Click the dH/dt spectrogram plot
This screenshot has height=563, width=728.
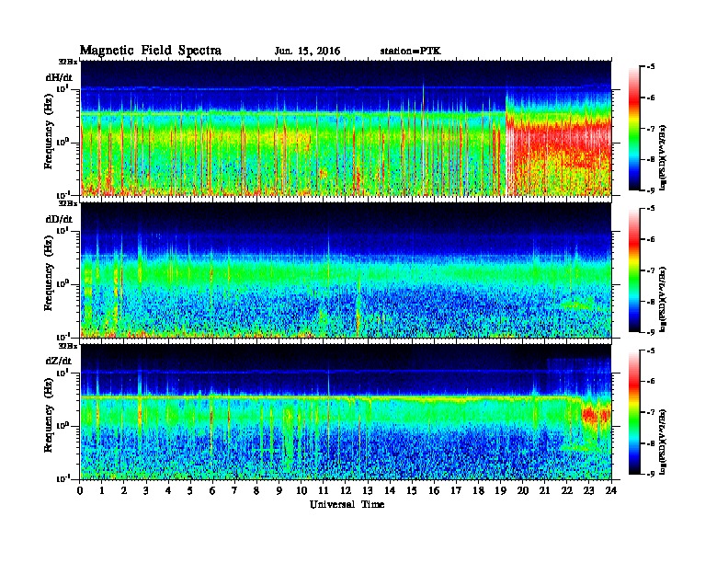click(x=346, y=128)
